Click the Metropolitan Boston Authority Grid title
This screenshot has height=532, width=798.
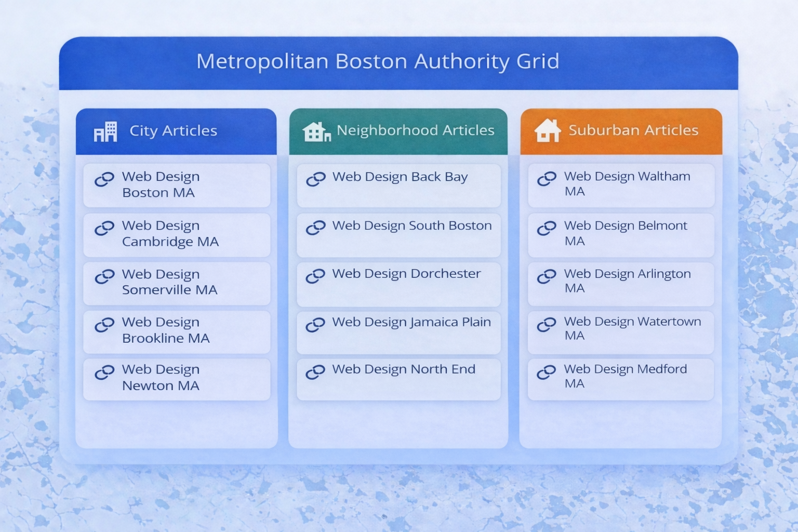click(x=378, y=62)
